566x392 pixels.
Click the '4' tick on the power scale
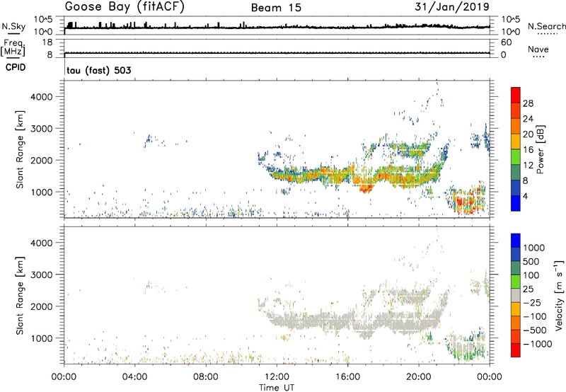point(525,196)
